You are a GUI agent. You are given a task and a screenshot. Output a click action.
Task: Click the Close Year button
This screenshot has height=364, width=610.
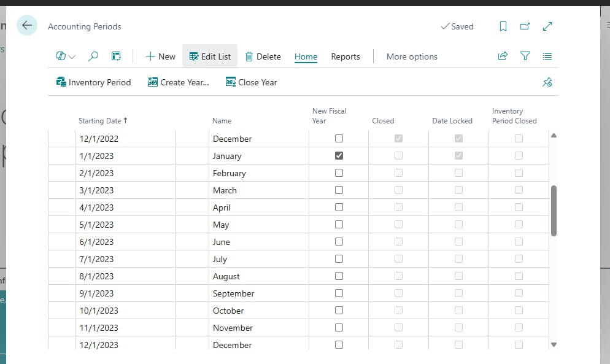tap(252, 82)
